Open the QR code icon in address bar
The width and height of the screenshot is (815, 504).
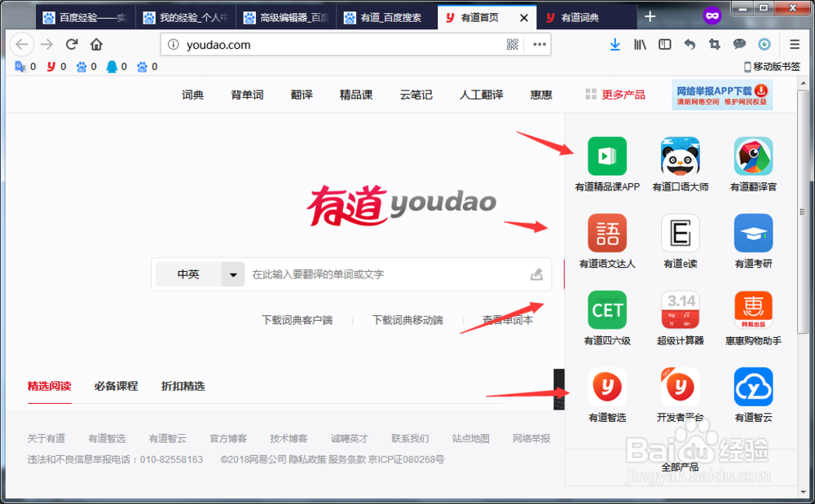(x=513, y=45)
